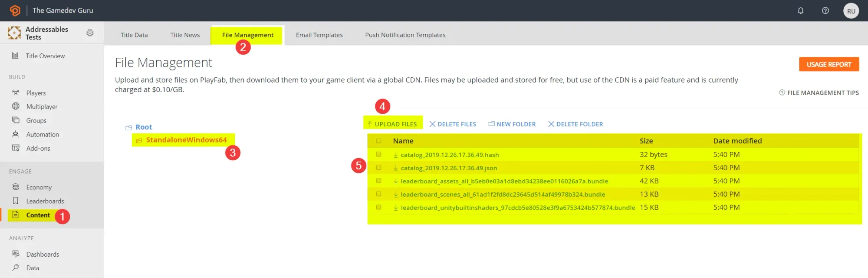This screenshot has height=278, width=868.
Task: Open the help question mark icon
Action: point(825,11)
